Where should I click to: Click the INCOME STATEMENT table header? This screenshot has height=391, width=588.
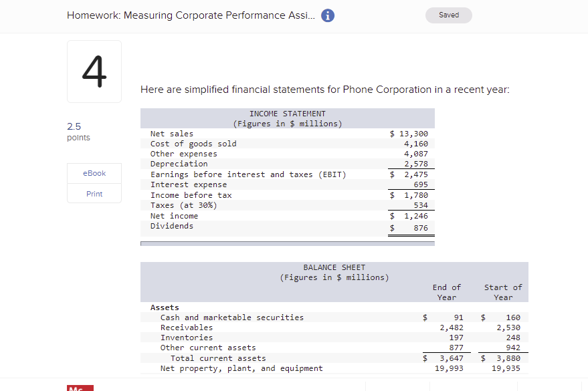point(287,113)
